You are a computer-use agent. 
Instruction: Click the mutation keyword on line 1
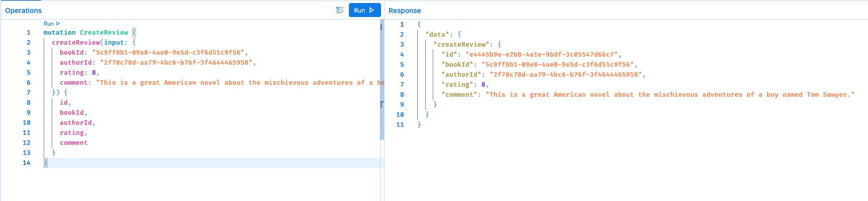click(x=60, y=33)
